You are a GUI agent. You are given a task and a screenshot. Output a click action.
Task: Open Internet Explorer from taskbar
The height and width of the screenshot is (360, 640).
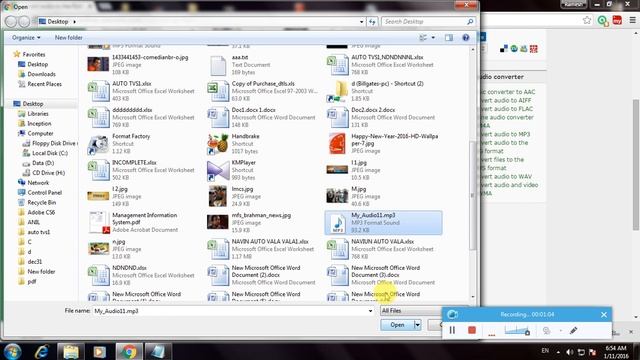pyautogui.click(x=42, y=351)
